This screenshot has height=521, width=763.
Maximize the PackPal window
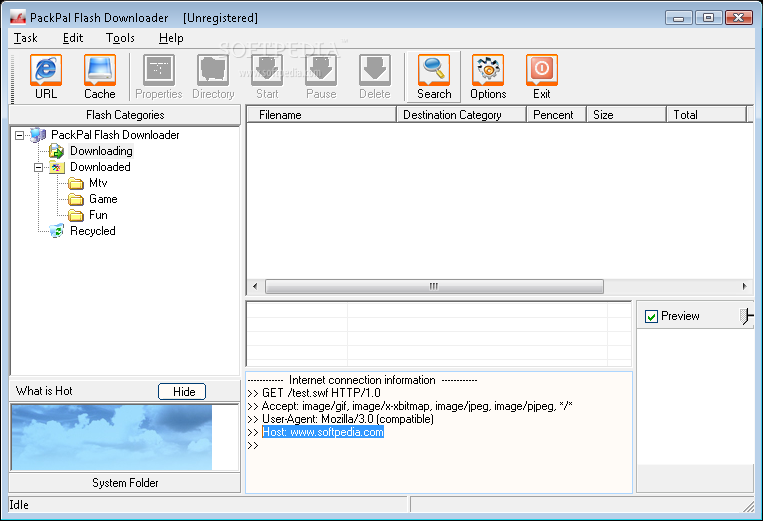click(x=708, y=18)
